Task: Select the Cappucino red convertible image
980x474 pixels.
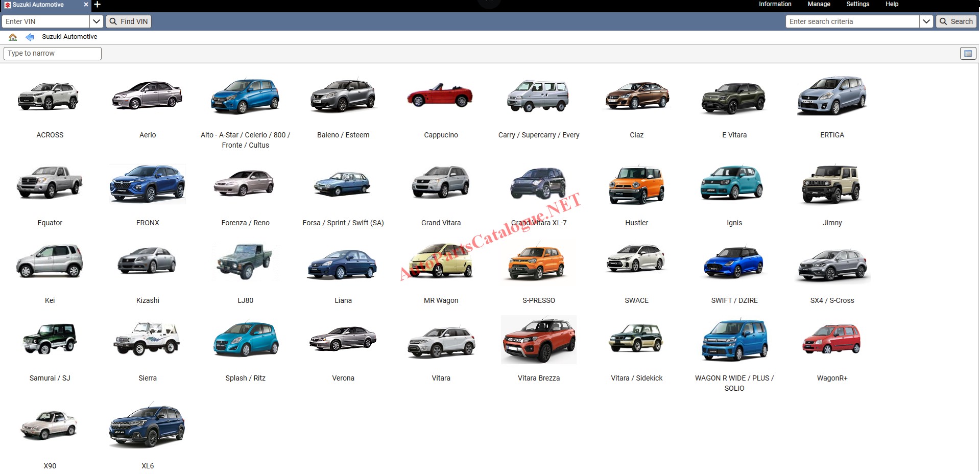Action: point(440,96)
